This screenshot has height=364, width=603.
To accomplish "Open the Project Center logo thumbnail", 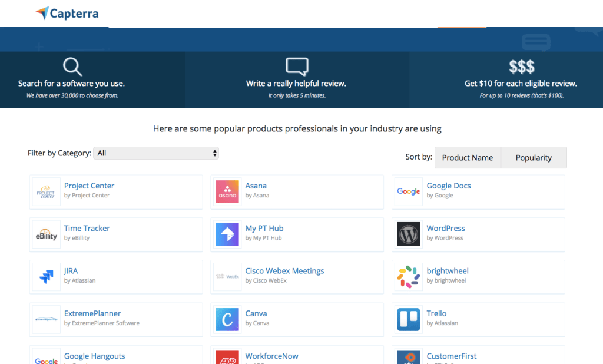I will 46,191.
